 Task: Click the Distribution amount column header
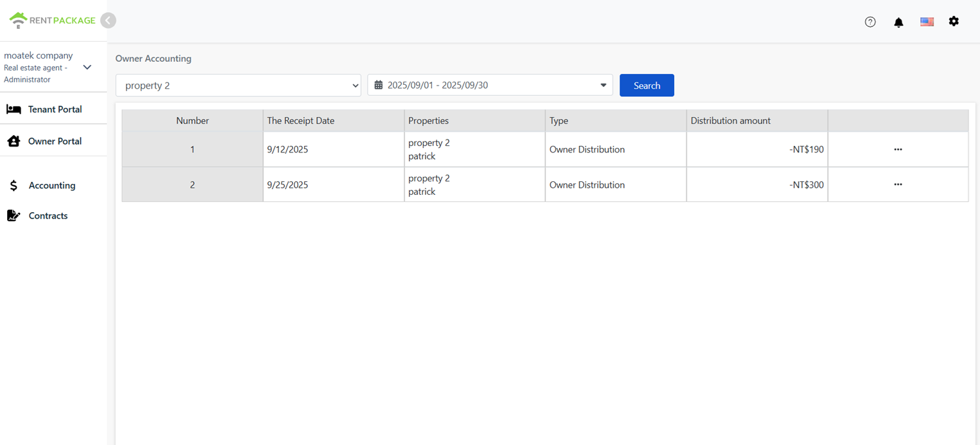click(730, 121)
